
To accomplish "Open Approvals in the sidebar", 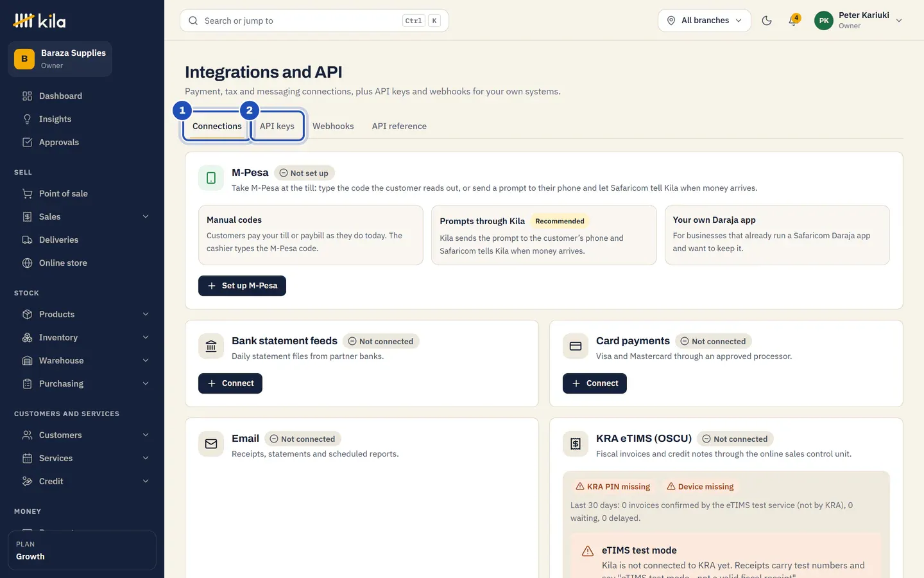I will tap(82, 142).
